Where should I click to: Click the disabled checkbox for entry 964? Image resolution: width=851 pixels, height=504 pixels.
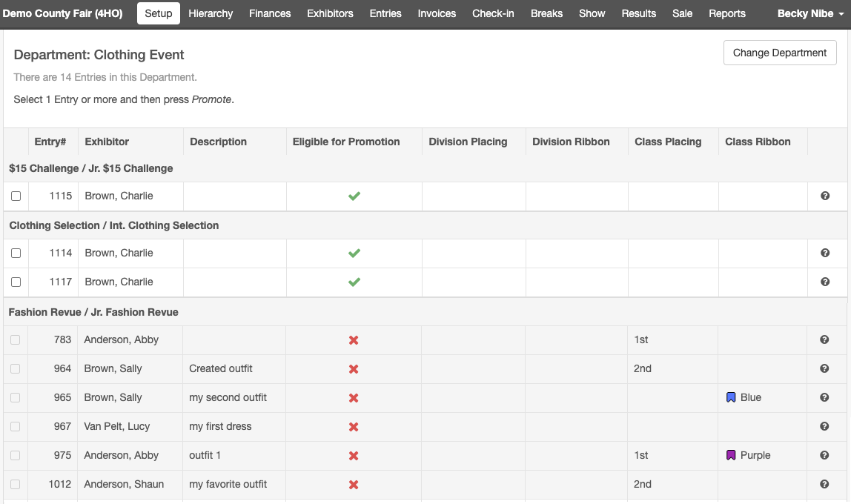pyautogui.click(x=15, y=368)
